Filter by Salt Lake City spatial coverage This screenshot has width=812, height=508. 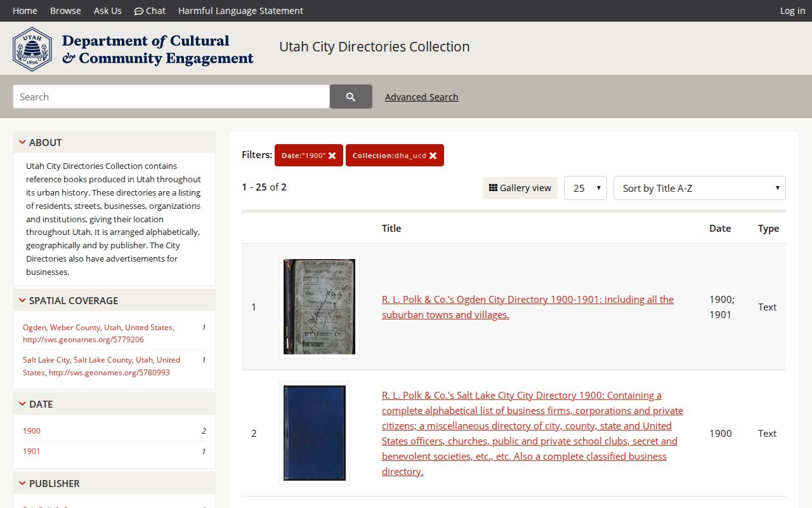pyautogui.click(x=101, y=366)
